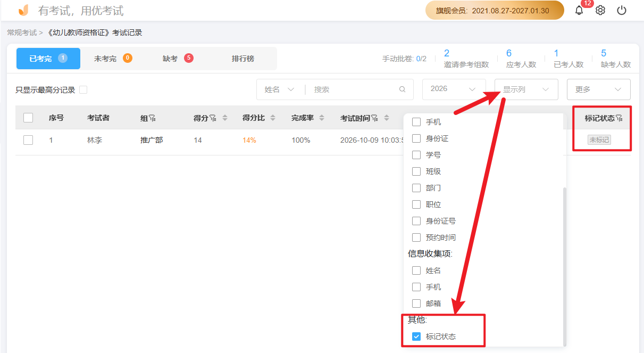Switch to the 排行榜 tab

pyautogui.click(x=243, y=59)
